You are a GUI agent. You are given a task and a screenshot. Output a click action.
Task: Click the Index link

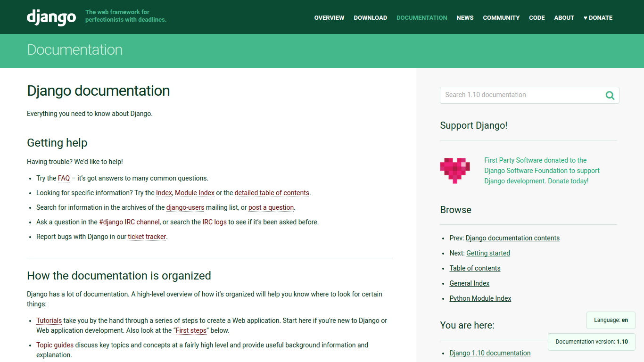pyautogui.click(x=164, y=193)
